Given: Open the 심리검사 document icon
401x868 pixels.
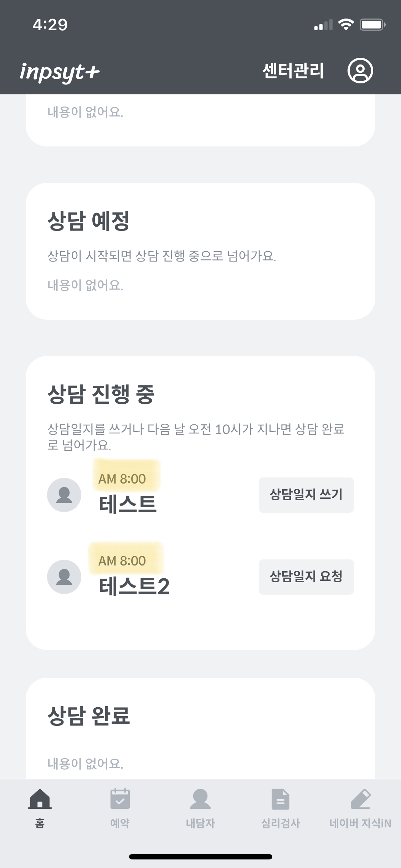Looking at the screenshot, I should click(281, 799).
